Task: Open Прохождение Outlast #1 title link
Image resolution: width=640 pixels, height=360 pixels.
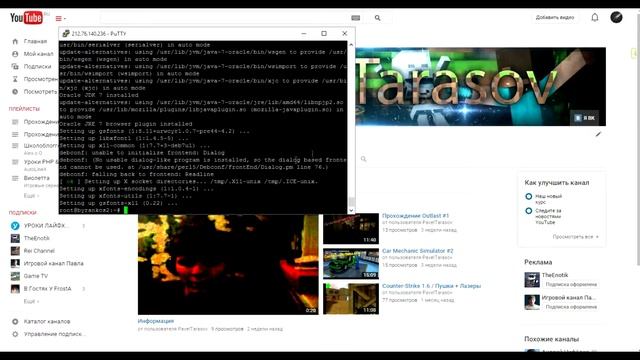Action: (x=415, y=216)
